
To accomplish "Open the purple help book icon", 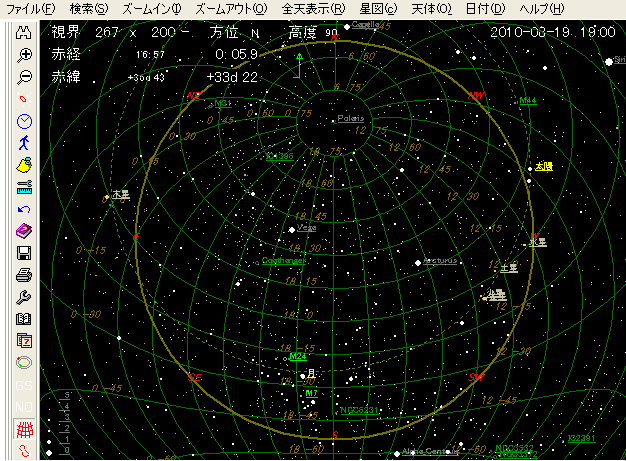I will tap(24, 231).
